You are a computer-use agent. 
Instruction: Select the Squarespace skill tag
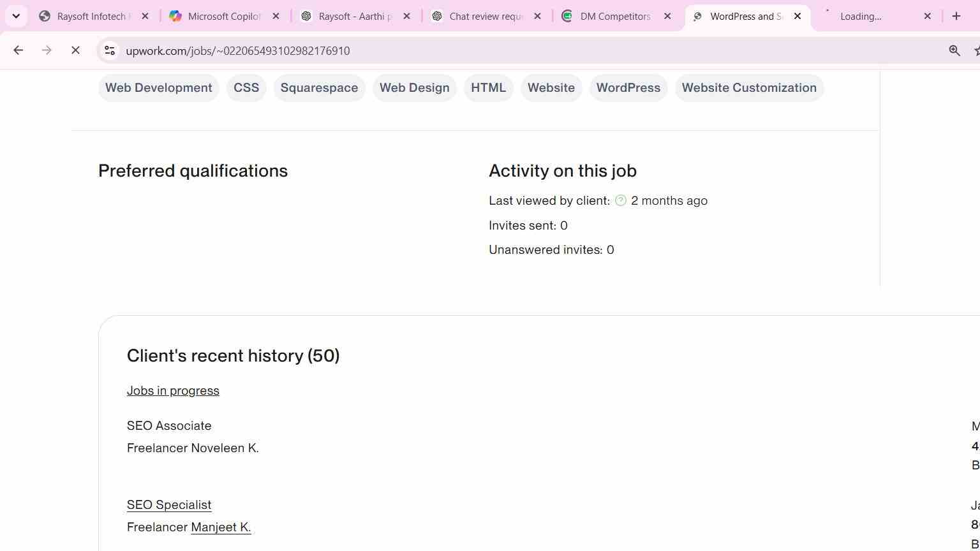[x=319, y=88]
